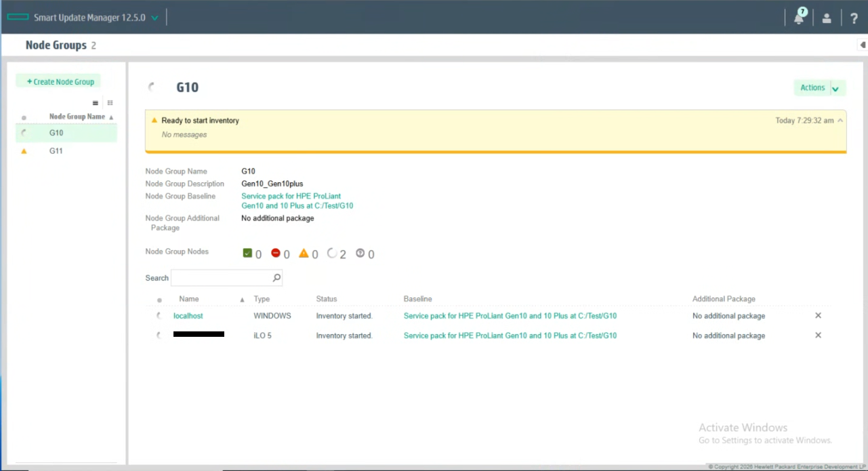Viewport: 868px width, 471px height.
Task: Click the Node Groups page title
Action: pos(56,45)
